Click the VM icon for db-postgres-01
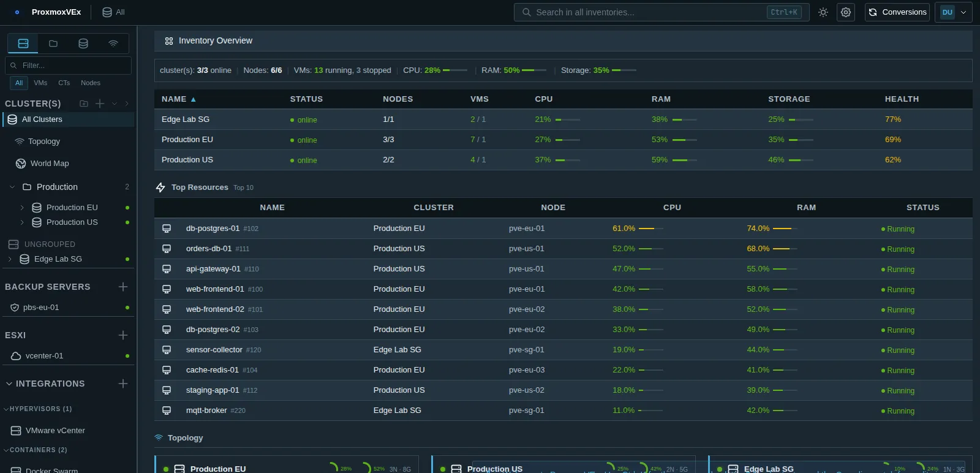The width and height of the screenshot is (980, 473). [167, 229]
